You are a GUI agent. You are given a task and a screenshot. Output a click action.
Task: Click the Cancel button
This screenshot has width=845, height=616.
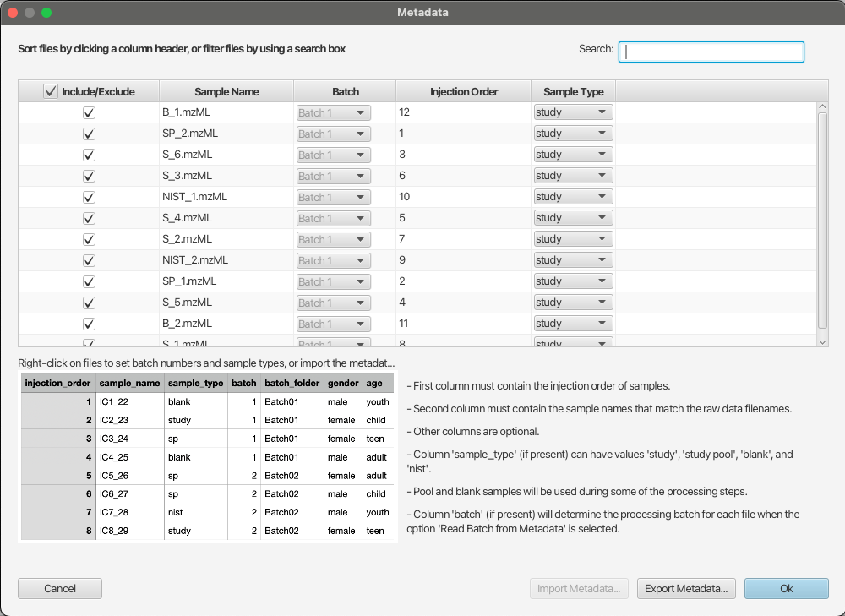[x=60, y=588]
